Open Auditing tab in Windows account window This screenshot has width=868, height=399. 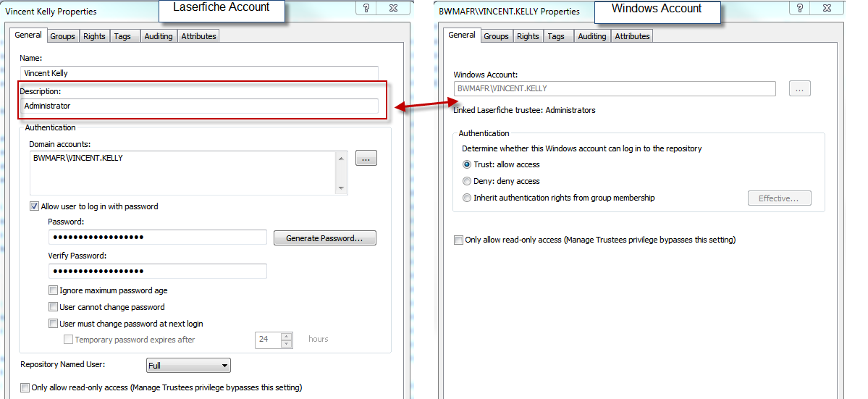591,36
